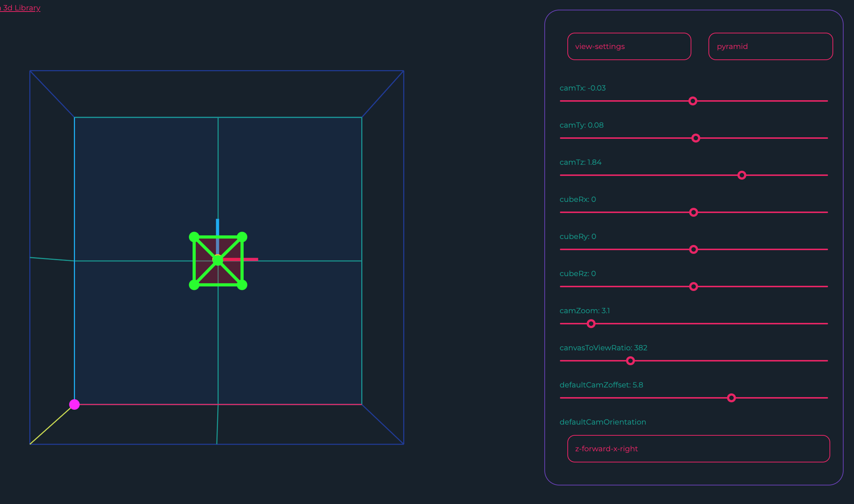
Task: Click the pyramid's bottom-left green vertex
Action: pos(194,285)
